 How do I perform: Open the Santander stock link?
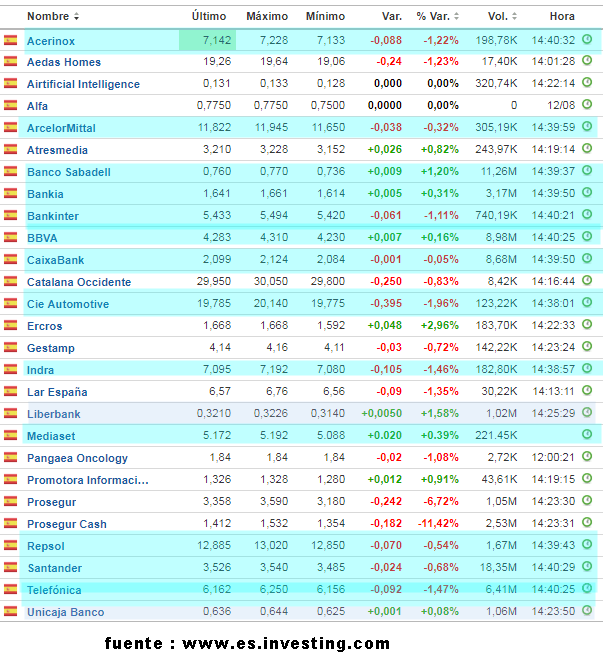click(x=55, y=568)
